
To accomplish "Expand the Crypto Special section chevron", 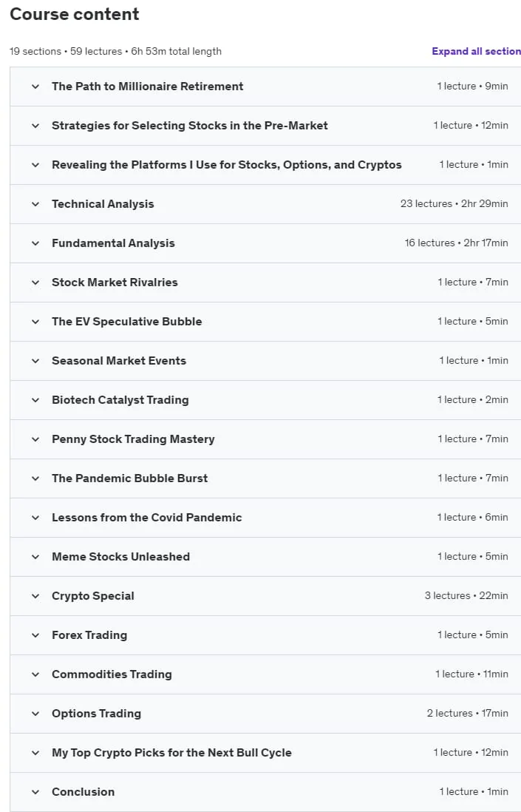I will click(35, 597).
